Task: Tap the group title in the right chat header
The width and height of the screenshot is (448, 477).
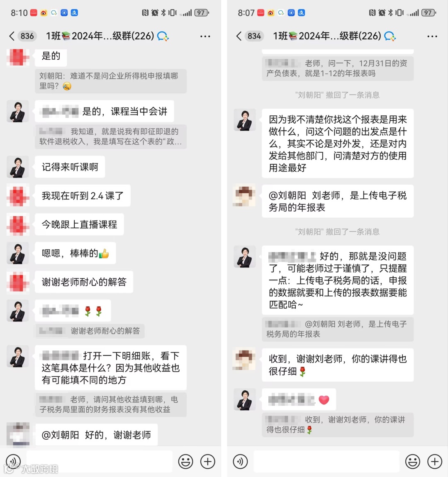Action: point(327,36)
